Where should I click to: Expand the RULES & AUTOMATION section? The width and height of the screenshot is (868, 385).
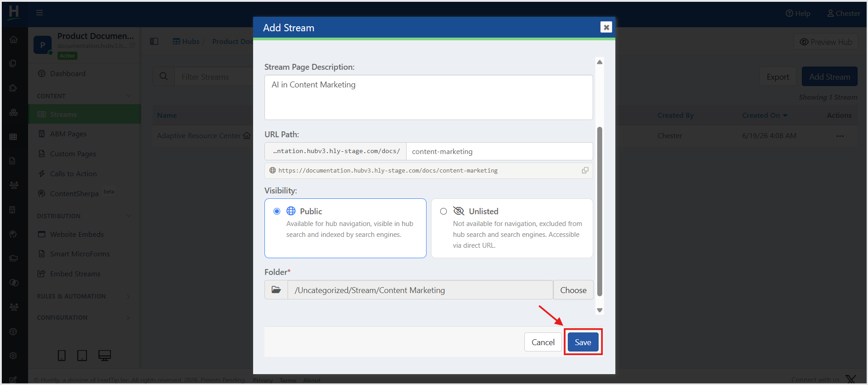tap(84, 296)
